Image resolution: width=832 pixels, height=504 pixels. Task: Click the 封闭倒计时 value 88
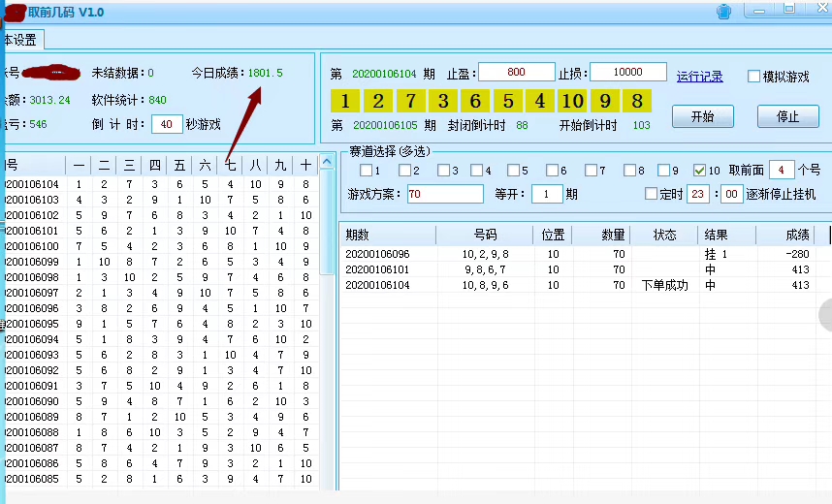522,126
